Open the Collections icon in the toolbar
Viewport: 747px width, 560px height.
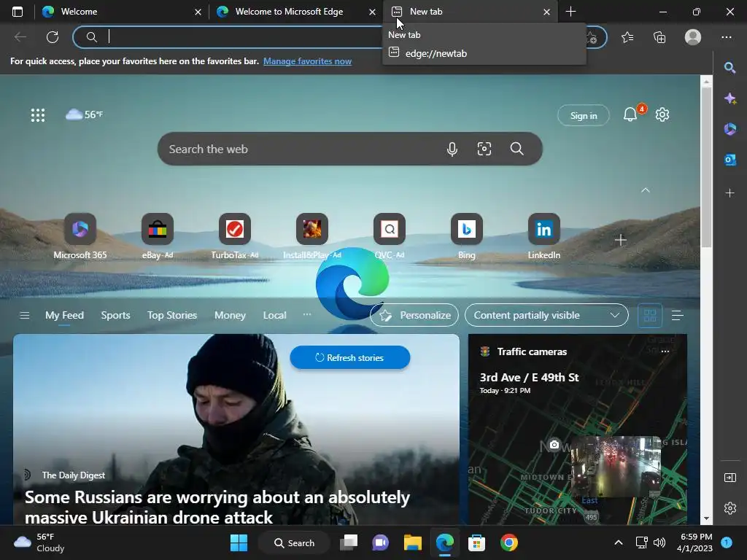[x=659, y=37]
